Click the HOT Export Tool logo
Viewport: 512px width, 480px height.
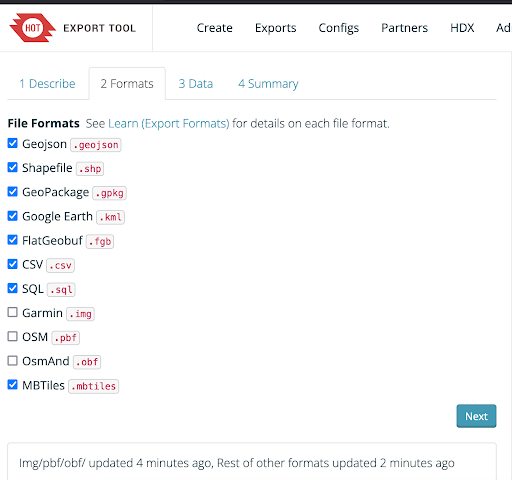tap(73, 28)
